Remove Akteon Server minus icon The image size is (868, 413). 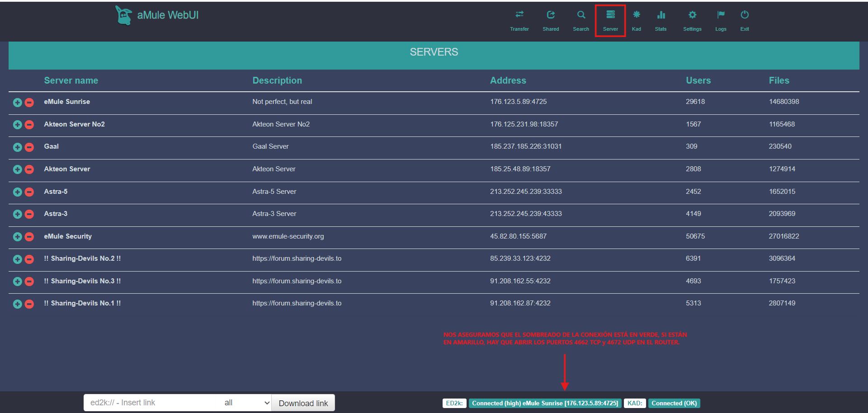coord(29,169)
